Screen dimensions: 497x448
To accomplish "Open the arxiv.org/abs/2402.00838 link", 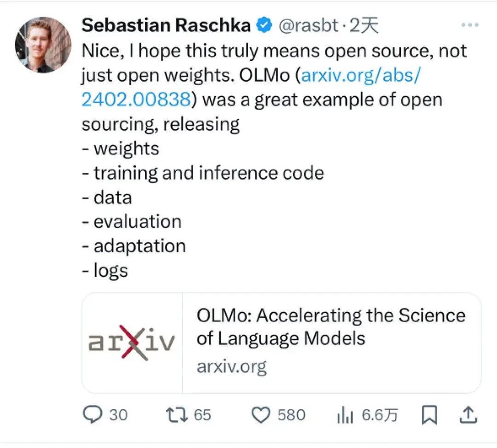I will 251,87.
